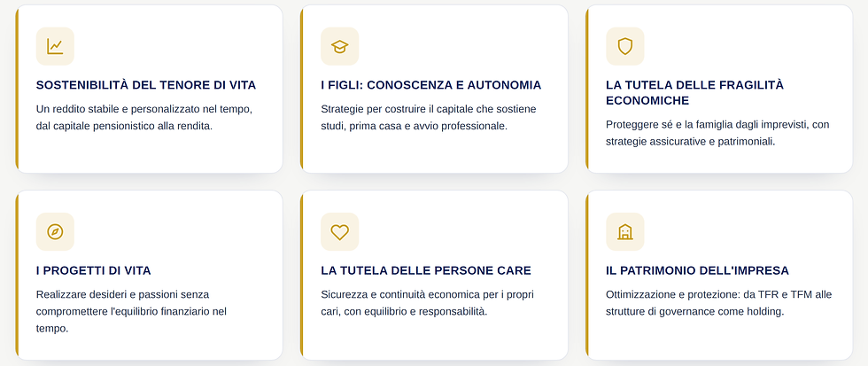Click the graduation cap icon
The height and width of the screenshot is (366, 868).
[340, 46]
